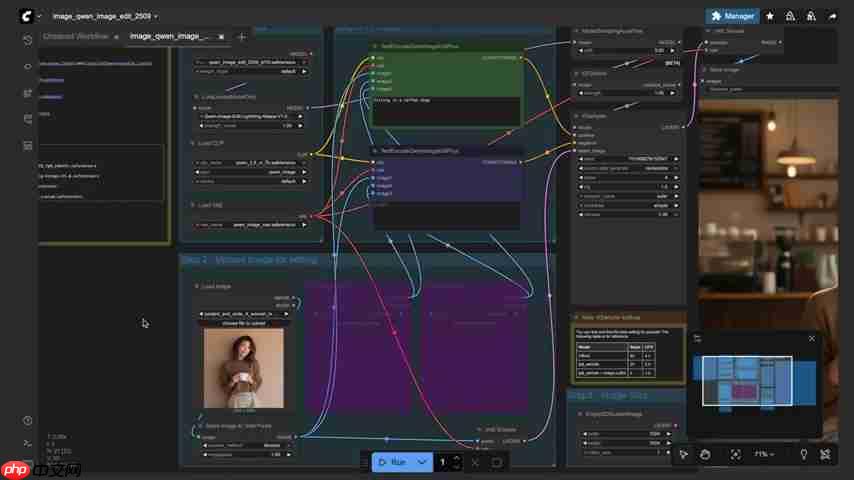This screenshot has height=480, width=854.
Task: Open the console toggle icon in sidebar
Action: click(28, 443)
